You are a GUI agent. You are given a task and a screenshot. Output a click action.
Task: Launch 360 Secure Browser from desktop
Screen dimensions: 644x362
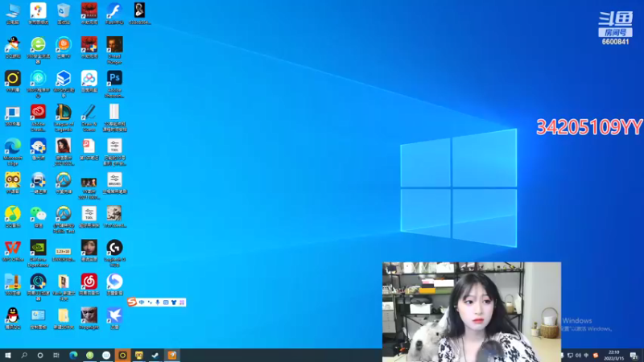tap(38, 50)
